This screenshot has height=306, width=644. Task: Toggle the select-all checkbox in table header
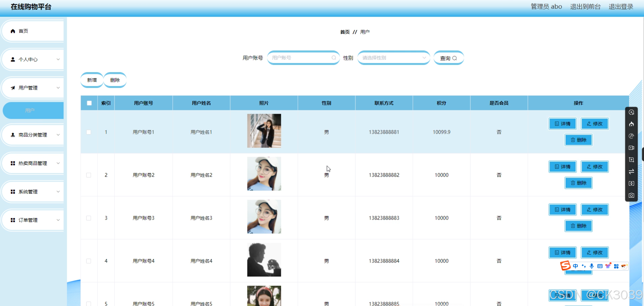pyautogui.click(x=89, y=103)
